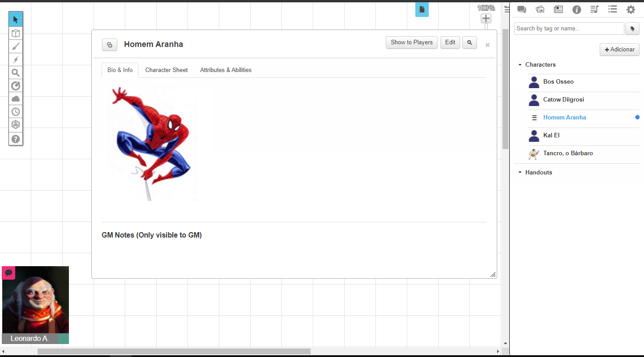This screenshot has height=357, width=644.
Task: Close the Homem Aranha dialog
Action: coord(487,45)
